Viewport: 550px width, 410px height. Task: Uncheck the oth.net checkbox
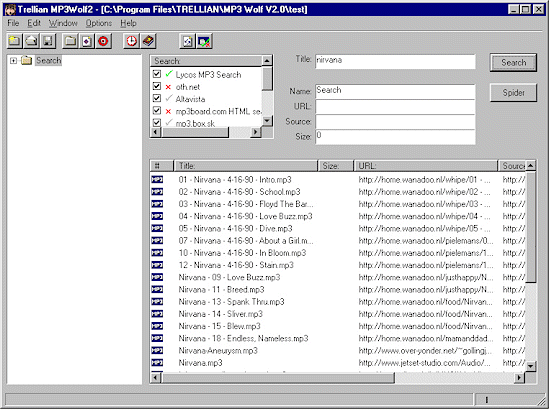click(157, 86)
